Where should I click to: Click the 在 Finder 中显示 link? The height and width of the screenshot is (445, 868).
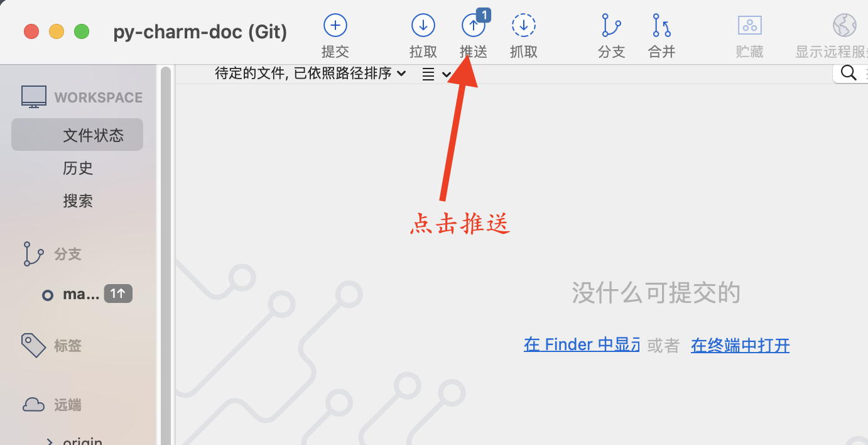coord(582,344)
